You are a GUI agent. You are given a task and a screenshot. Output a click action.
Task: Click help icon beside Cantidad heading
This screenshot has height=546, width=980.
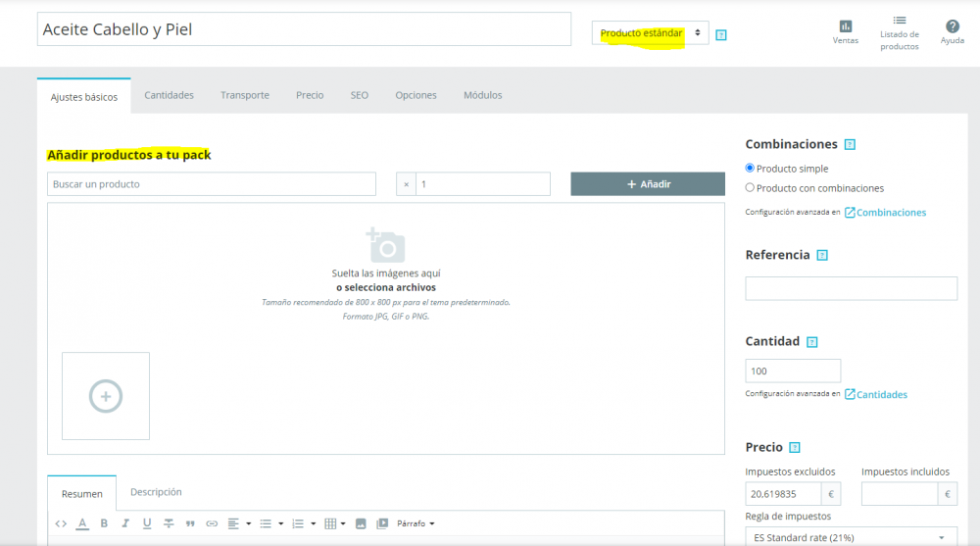point(811,342)
